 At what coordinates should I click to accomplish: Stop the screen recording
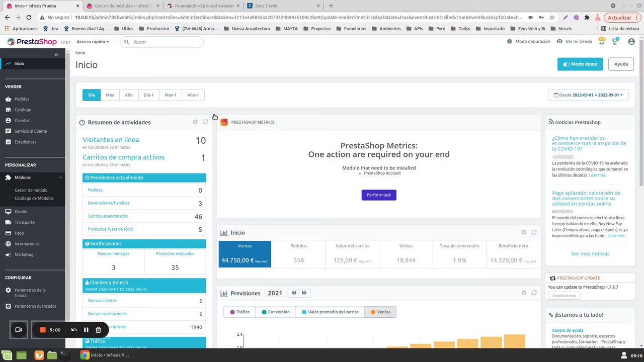pos(43,330)
